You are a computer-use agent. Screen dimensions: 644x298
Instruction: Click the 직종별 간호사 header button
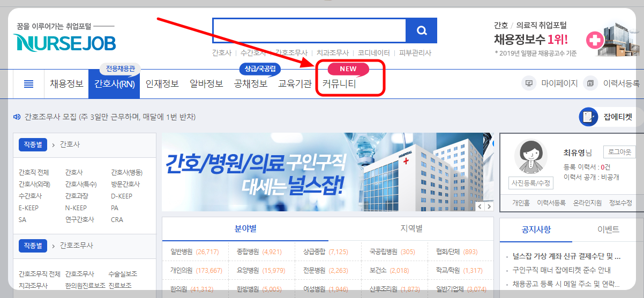point(33,144)
